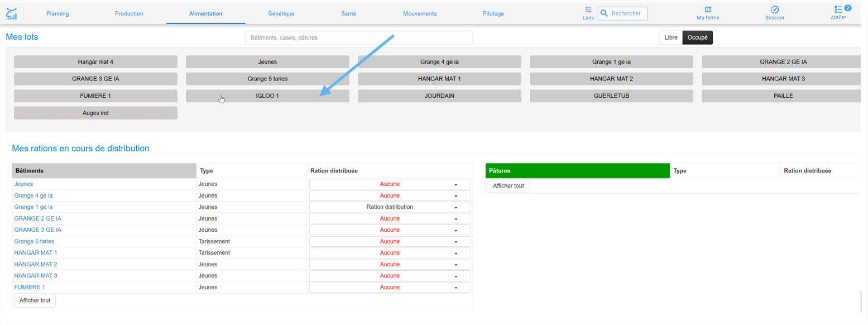Click the Pâtures column header
868x325 pixels.
pyautogui.click(x=578, y=171)
